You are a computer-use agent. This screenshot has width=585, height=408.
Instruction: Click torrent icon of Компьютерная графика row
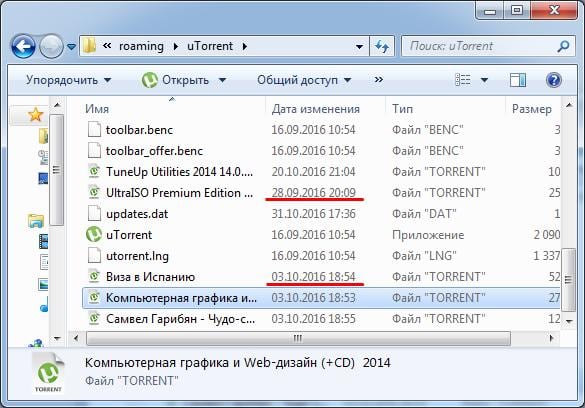tap(94, 297)
